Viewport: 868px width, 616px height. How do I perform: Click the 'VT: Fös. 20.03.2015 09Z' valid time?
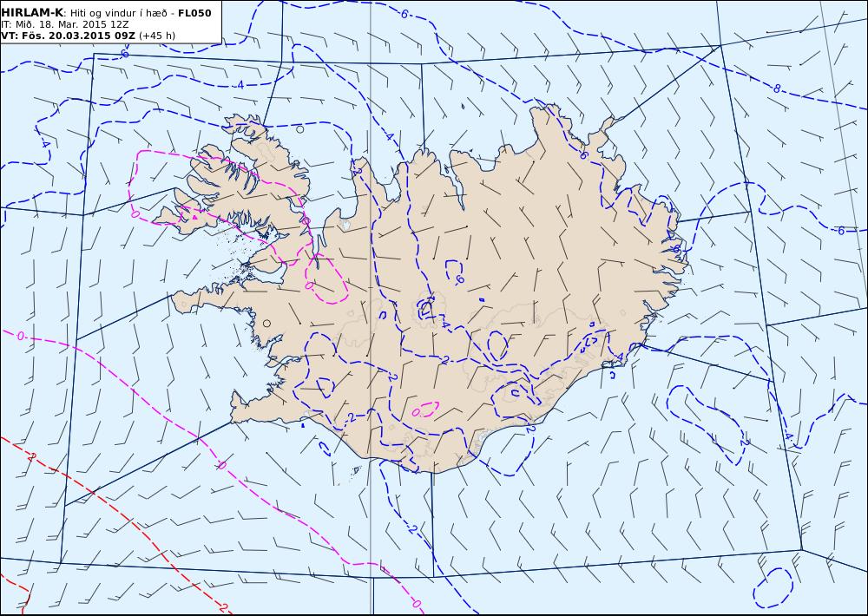point(68,36)
